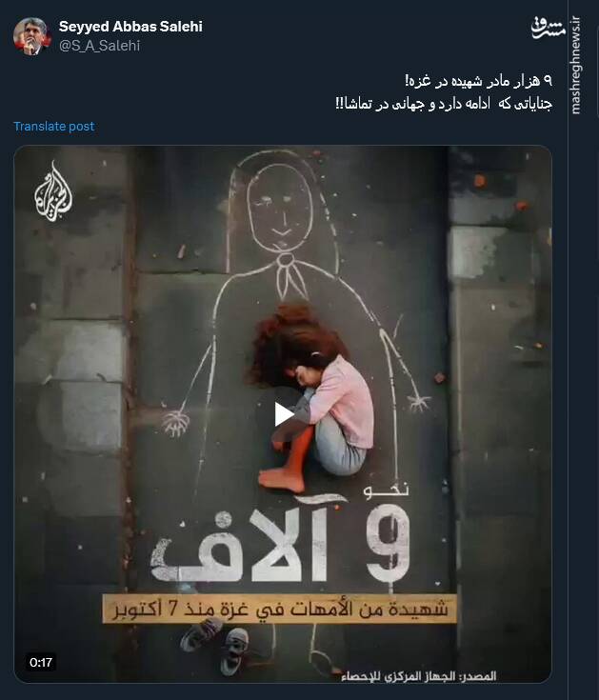
Task: Click Seyyed Abbas Salehi's profile avatar
Action: click(30, 36)
